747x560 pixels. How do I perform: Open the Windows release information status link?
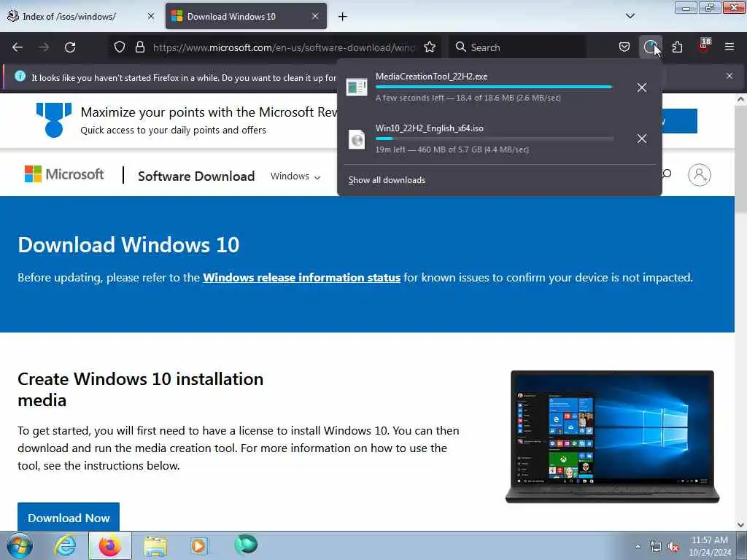click(301, 278)
